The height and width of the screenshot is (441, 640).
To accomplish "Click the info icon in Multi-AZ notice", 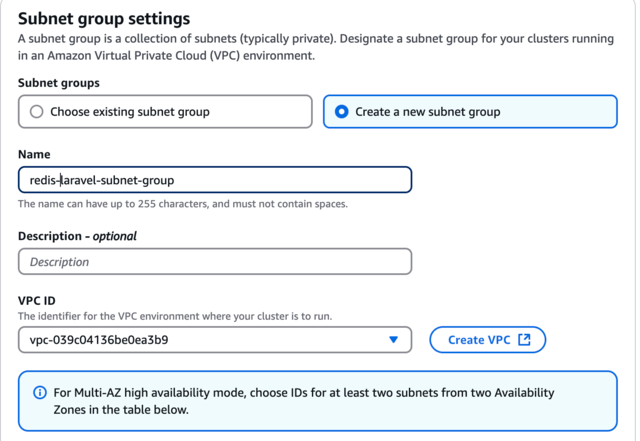I will click(40, 393).
